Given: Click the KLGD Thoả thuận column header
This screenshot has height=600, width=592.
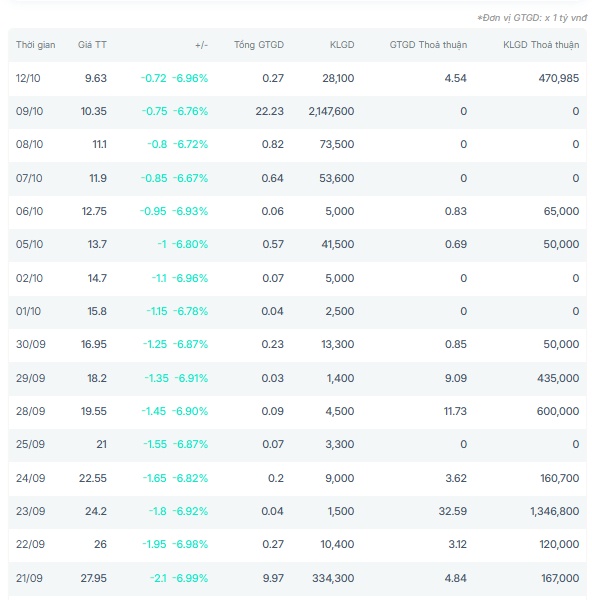Looking at the screenshot, I should tap(541, 45).
